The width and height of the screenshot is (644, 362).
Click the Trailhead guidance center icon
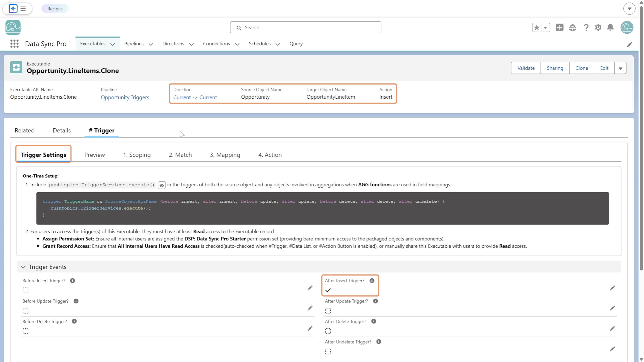coord(573,27)
